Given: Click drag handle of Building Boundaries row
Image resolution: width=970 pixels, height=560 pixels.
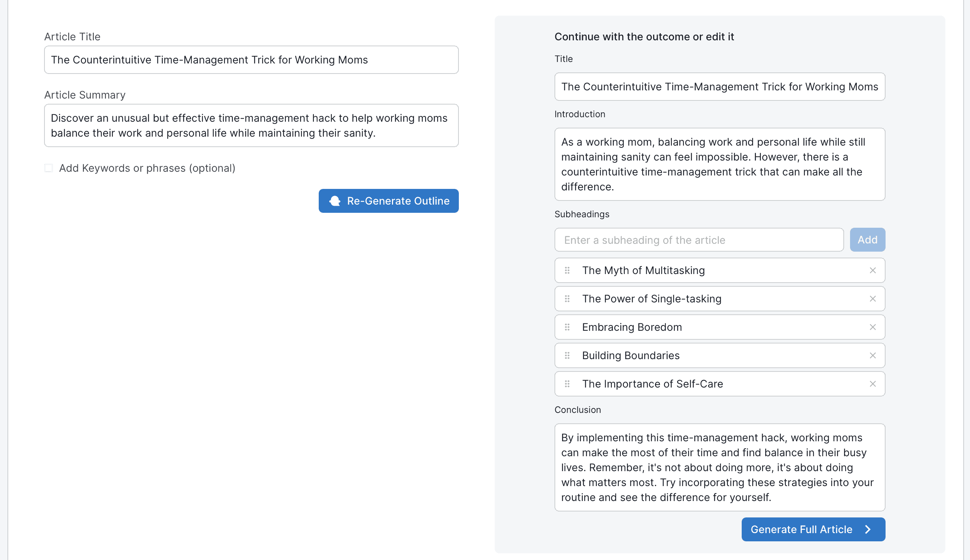Looking at the screenshot, I should 567,355.
